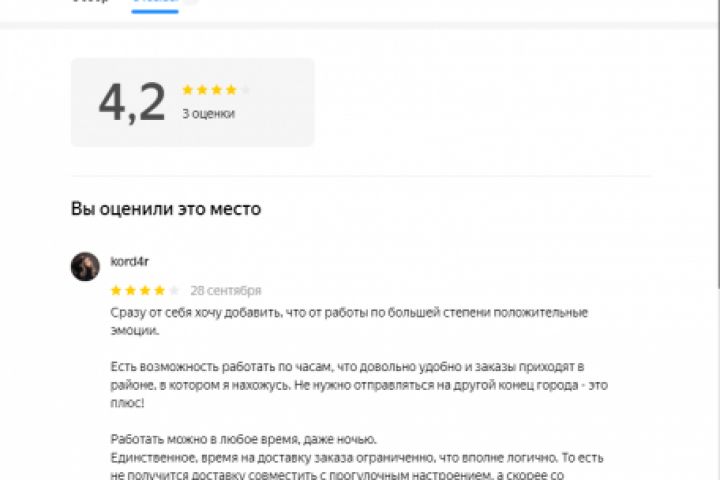Click the second star in the overall rating summary

click(202, 90)
